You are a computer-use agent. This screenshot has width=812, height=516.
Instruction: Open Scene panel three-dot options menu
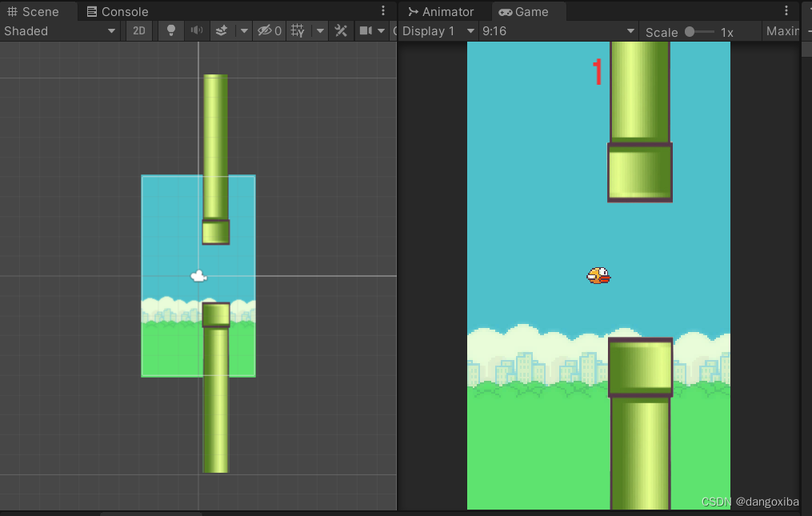[383, 11]
